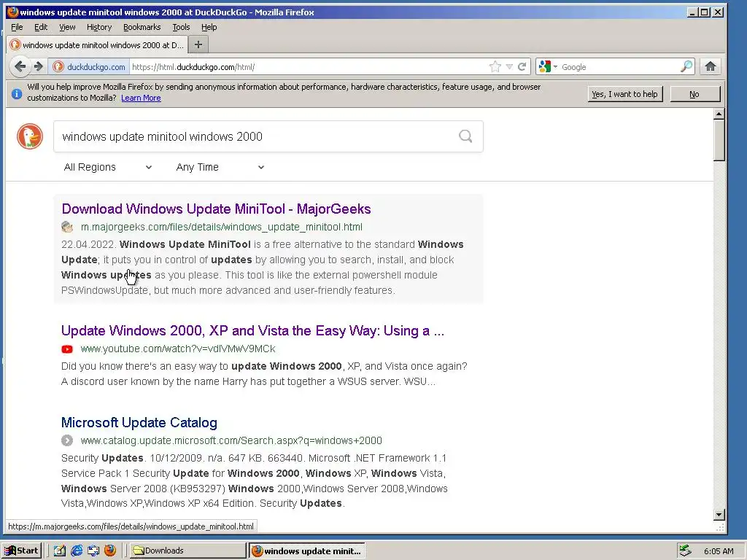Click the gray favicon by Microsoft Update Catalog
Viewport: 747px width, 560px height.
pos(67,440)
